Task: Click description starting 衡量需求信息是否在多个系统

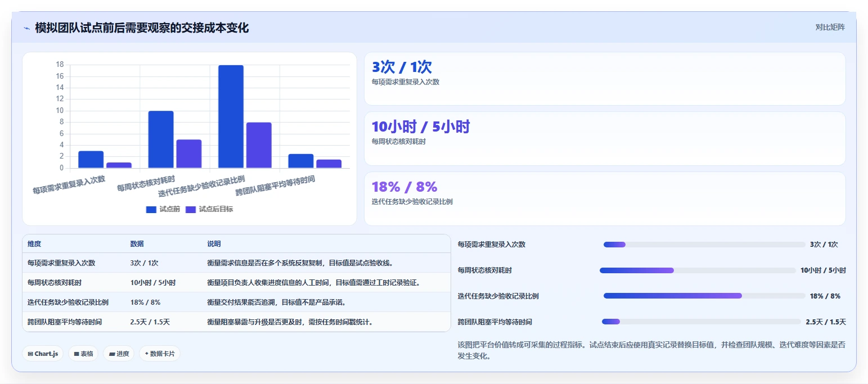Action: point(300,263)
